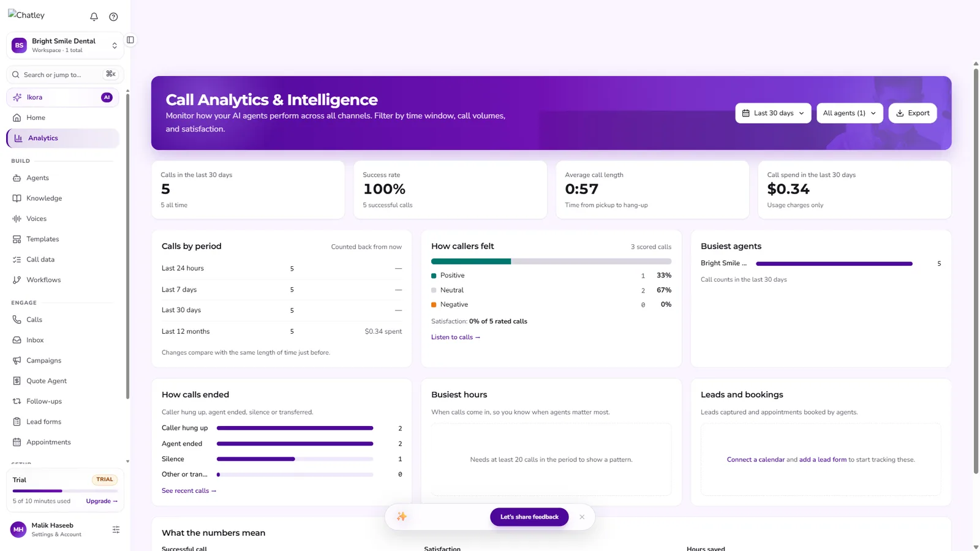
Task: Click the Follow-ups icon
Action: (17, 402)
